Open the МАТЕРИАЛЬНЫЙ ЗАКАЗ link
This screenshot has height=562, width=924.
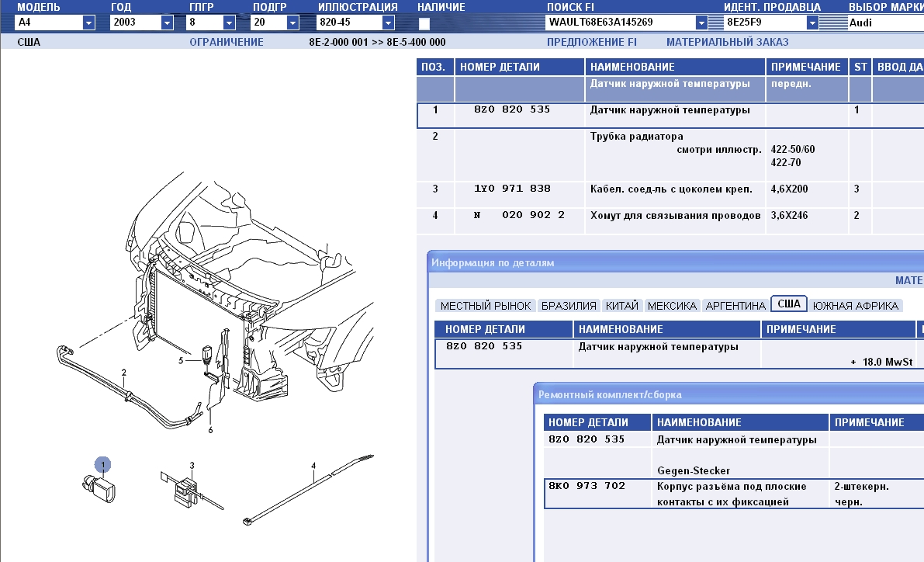coord(727,42)
